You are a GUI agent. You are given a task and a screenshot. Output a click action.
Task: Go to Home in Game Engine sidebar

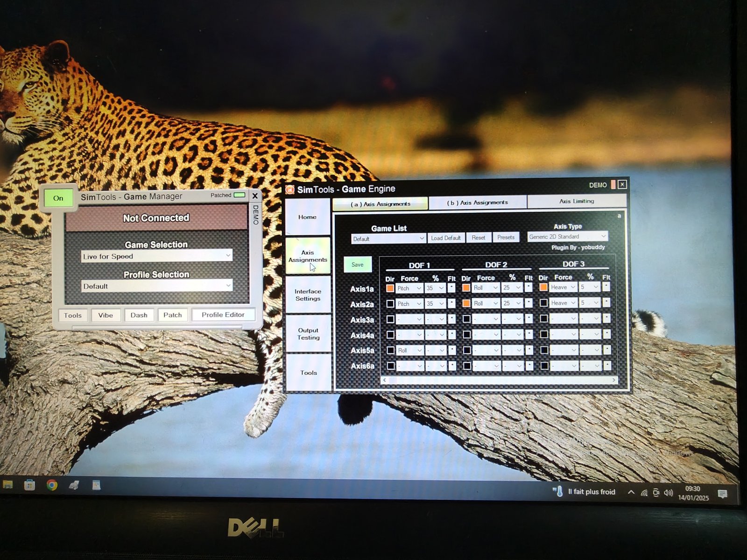pyautogui.click(x=307, y=217)
